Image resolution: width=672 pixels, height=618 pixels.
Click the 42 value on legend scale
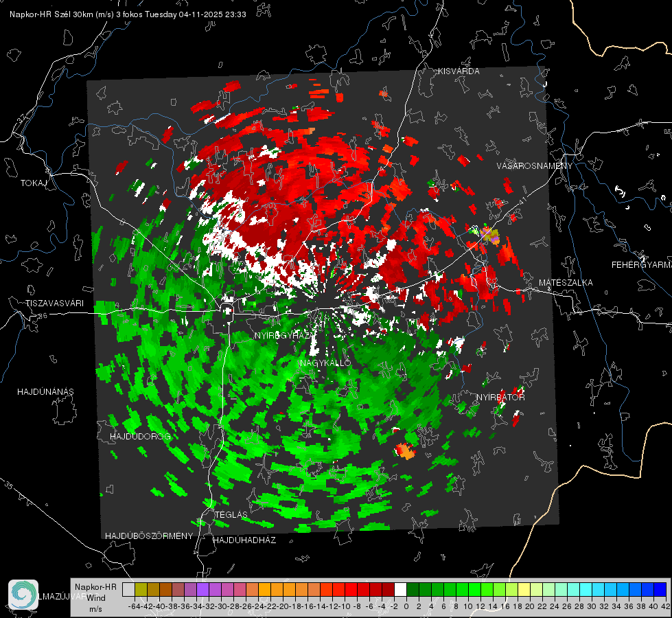click(666, 606)
